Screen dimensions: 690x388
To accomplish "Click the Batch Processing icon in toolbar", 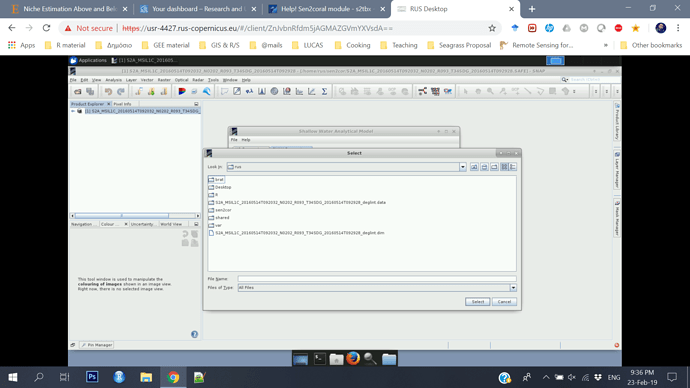I will click(435, 92).
